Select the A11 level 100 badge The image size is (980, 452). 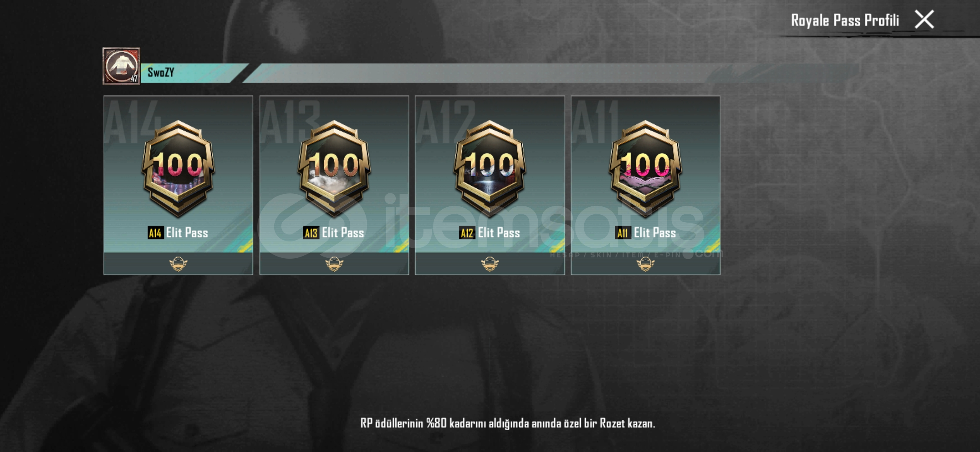(645, 168)
